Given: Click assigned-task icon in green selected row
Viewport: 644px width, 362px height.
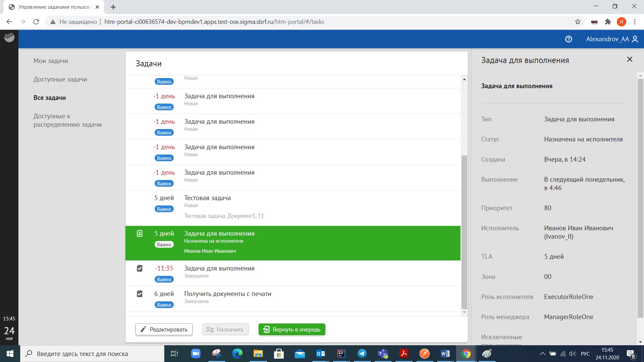Looking at the screenshot, I should pyautogui.click(x=140, y=234).
